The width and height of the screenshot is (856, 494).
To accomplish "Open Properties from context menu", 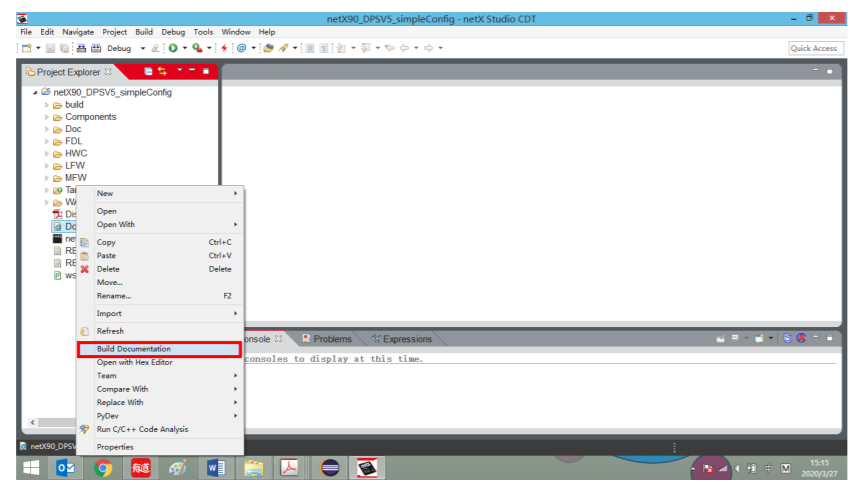I will [160, 447].
